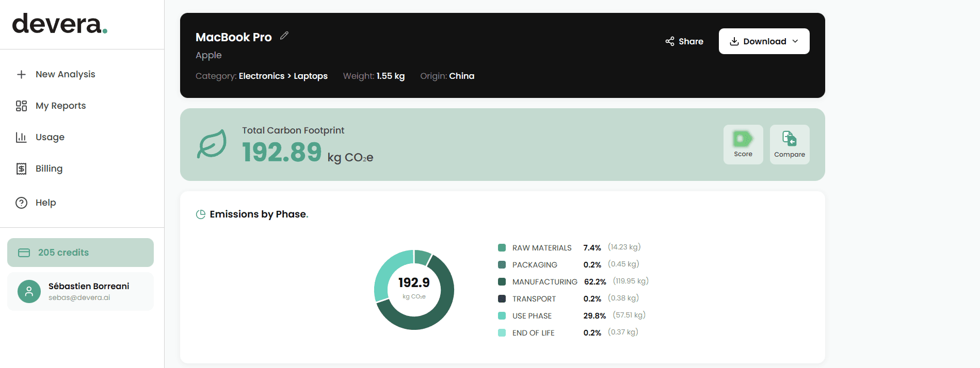This screenshot has width=980, height=368.
Task: Click the bar chart icon beside Usage
Action: click(x=21, y=138)
